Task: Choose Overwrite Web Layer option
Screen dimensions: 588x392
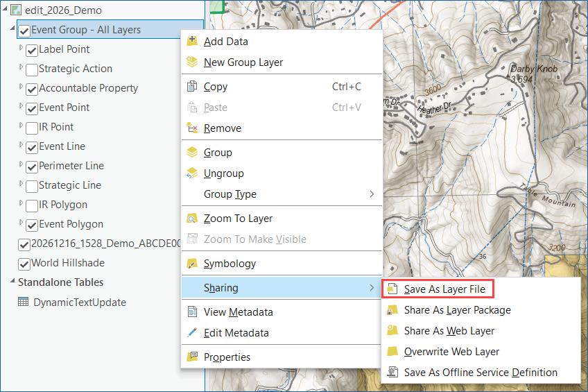Action: [481, 352]
